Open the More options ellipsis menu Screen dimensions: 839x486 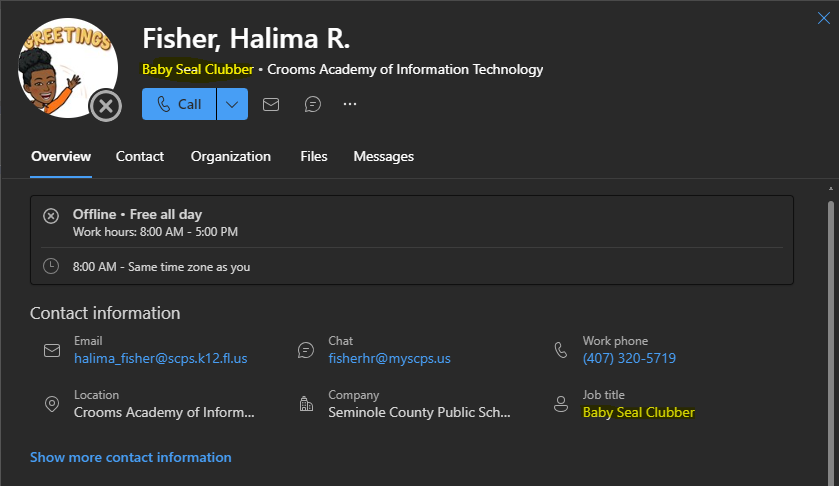(350, 104)
